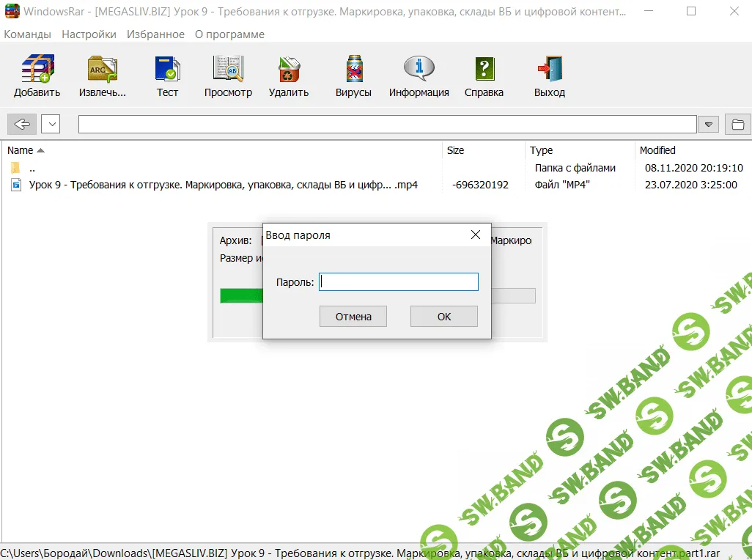Open the Настройки menu
The image size is (752, 560).
(89, 34)
